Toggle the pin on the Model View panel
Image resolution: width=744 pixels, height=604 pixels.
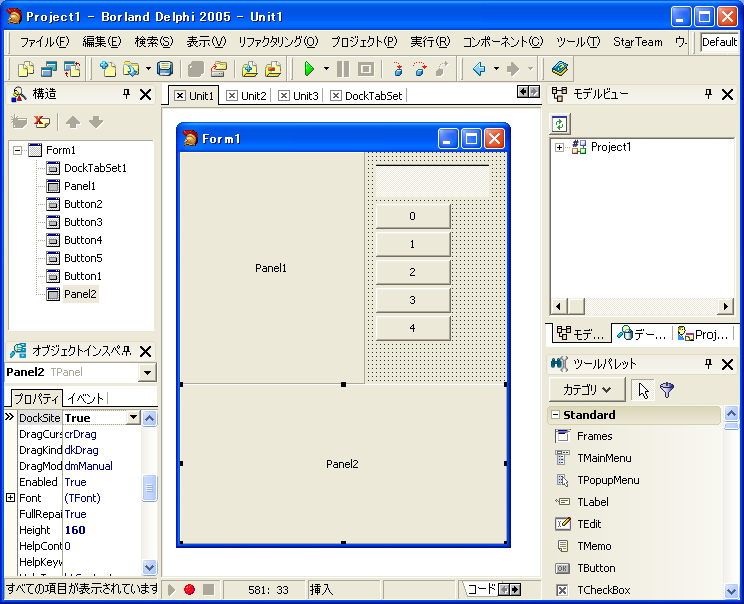708,94
